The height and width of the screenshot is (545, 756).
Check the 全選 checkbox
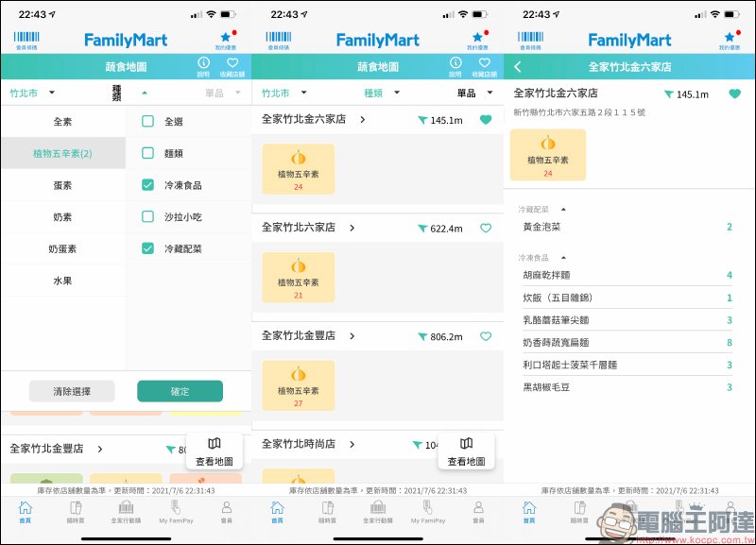(148, 121)
